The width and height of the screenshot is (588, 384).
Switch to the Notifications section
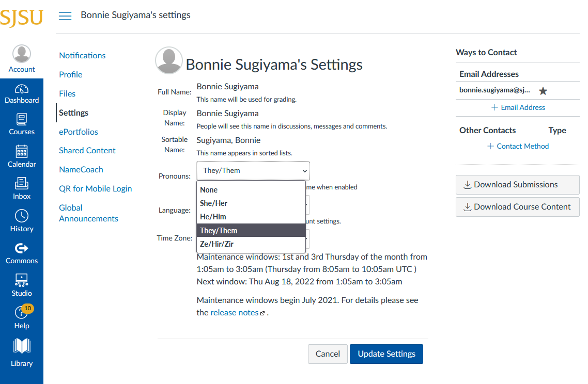82,55
